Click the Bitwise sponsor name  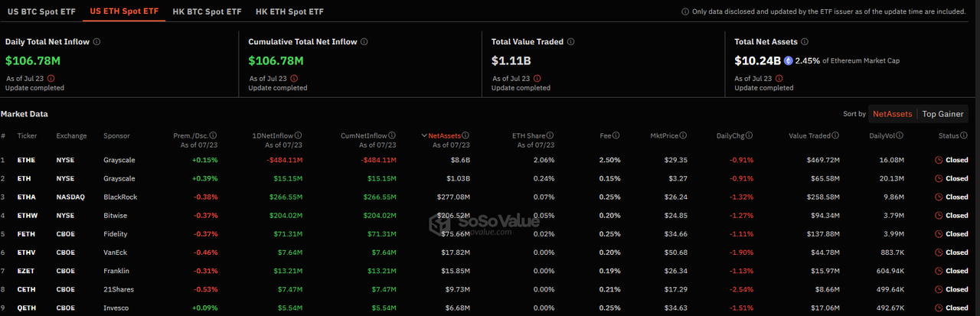tap(116, 215)
